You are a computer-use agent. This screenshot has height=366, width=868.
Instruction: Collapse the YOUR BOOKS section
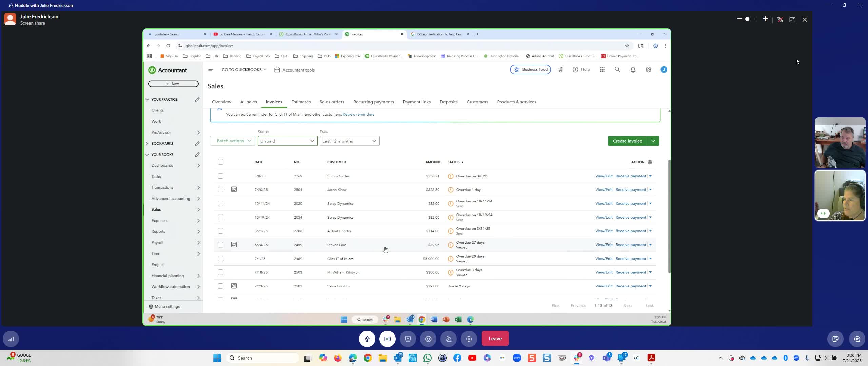147,155
